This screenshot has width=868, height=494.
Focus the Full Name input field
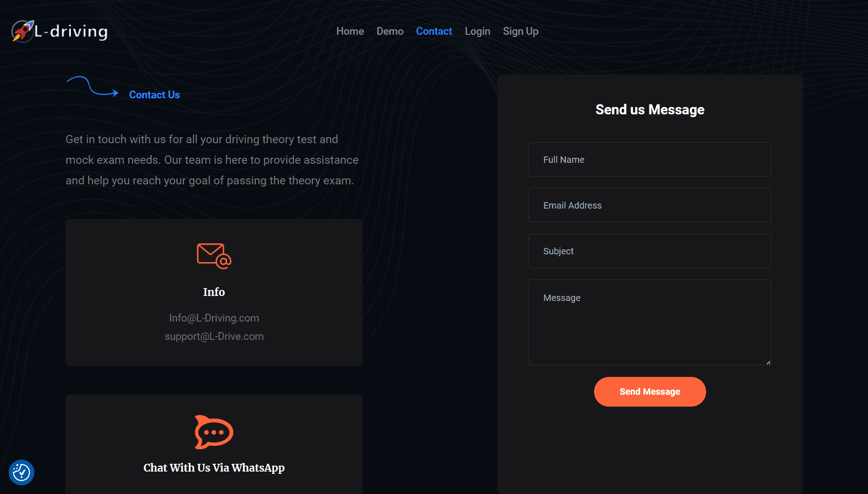pyautogui.click(x=649, y=160)
